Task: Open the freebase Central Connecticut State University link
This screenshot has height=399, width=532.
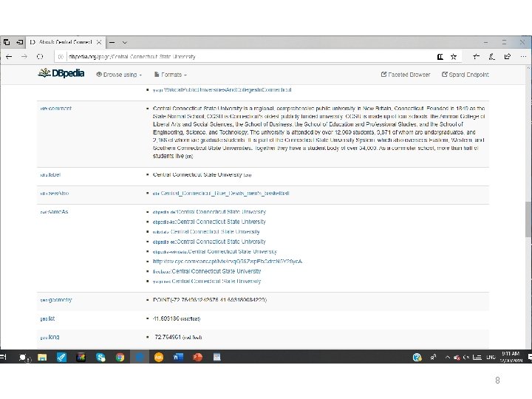Action: coord(207,271)
